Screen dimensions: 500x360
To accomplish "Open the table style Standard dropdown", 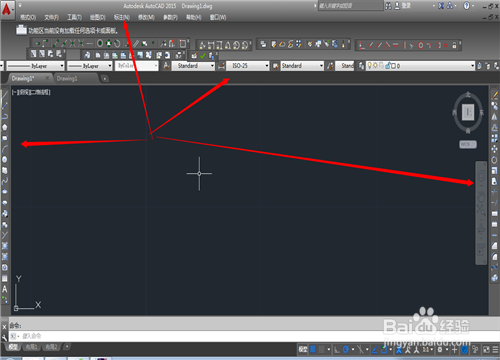I will [x=302, y=66].
